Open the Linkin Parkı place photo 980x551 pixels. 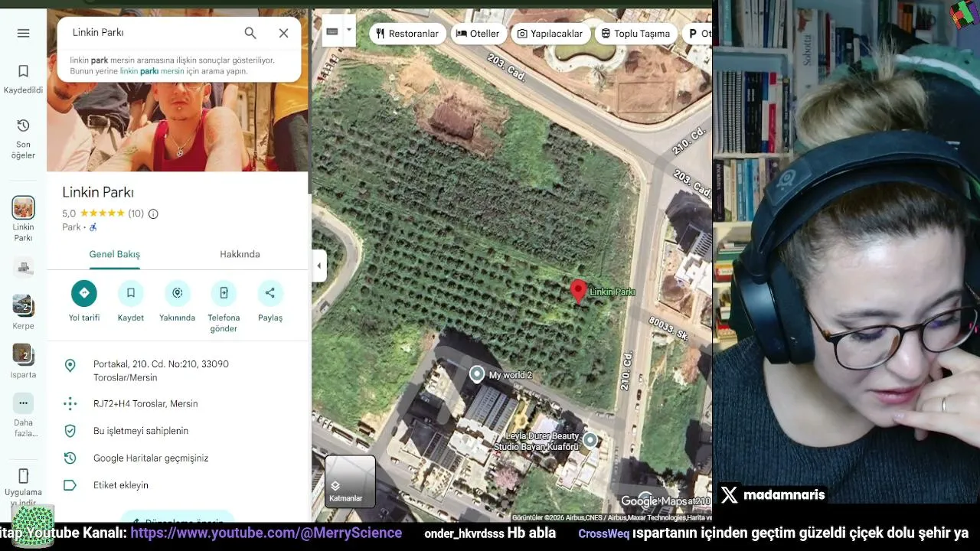click(x=178, y=127)
